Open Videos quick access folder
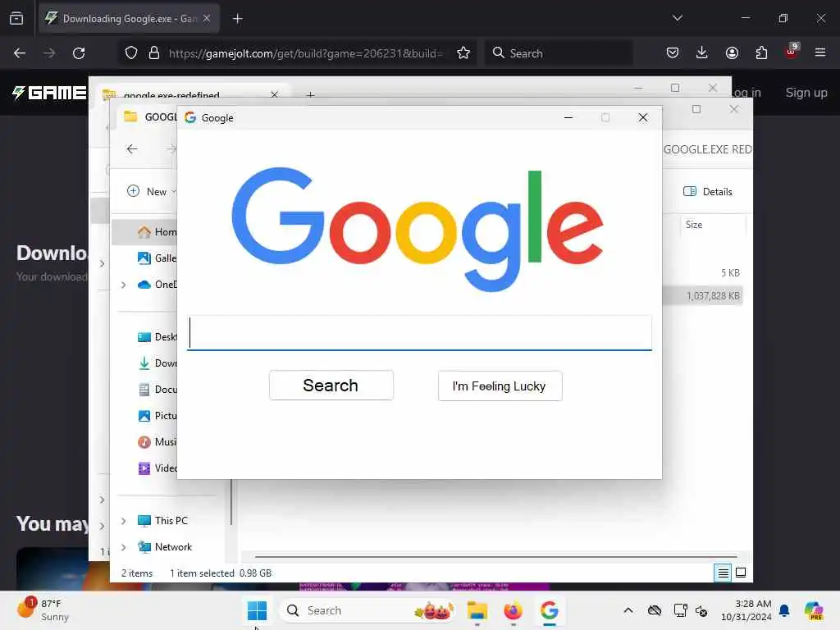The width and height of the screenshot is (840, 630). point(157,468)
